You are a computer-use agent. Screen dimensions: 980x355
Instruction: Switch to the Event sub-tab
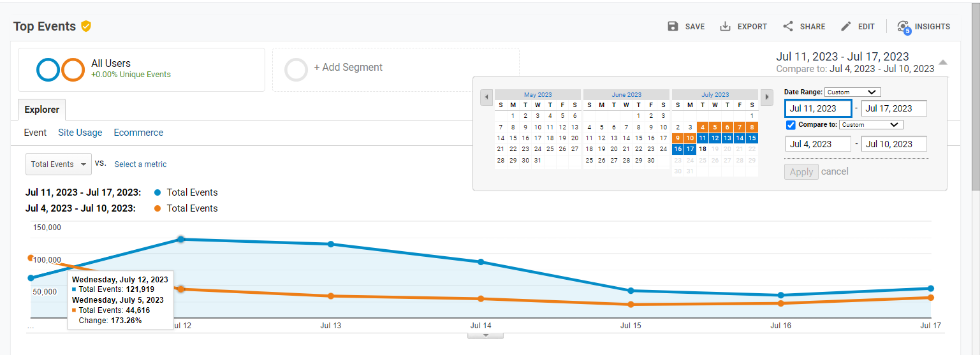pyautogui.click(x=35, y=133)
